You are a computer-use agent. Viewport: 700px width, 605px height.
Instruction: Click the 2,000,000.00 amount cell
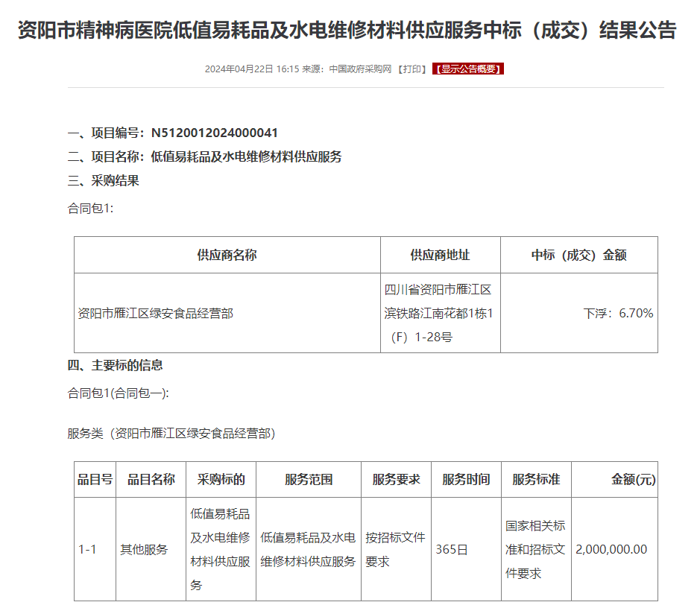click(615, 549)
